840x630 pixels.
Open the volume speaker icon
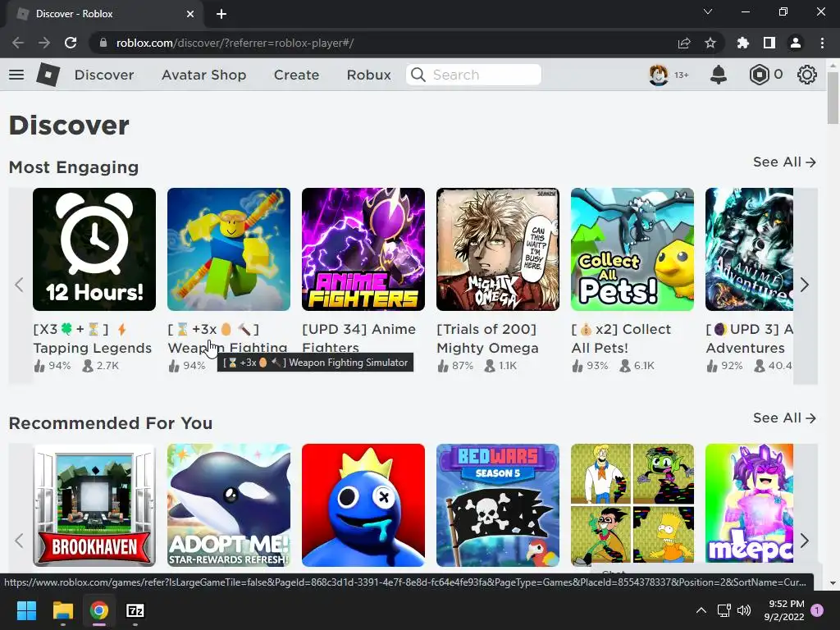tap(744, 610)
